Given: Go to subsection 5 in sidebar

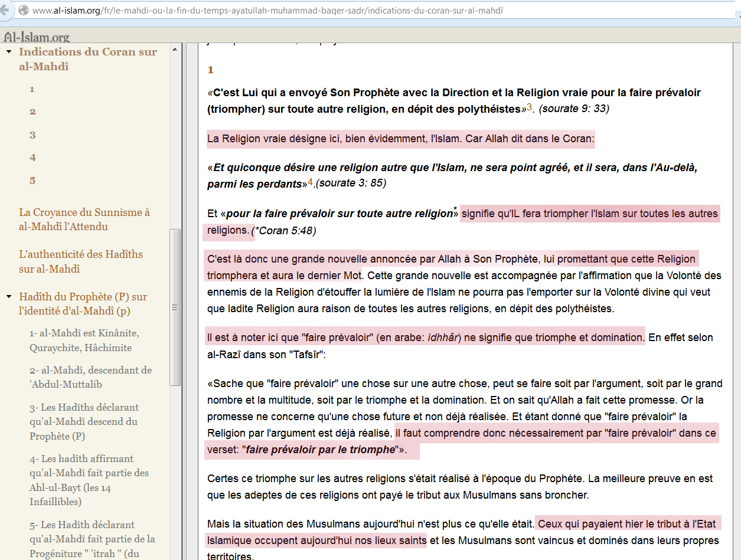Looking at the screenshot, I should pos(33,181).
